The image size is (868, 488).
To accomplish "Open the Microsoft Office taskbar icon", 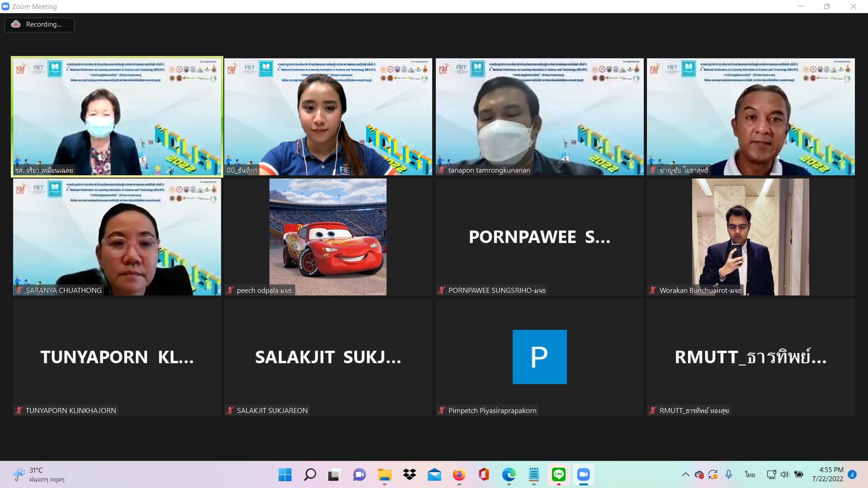I will [x=484, y=474].
